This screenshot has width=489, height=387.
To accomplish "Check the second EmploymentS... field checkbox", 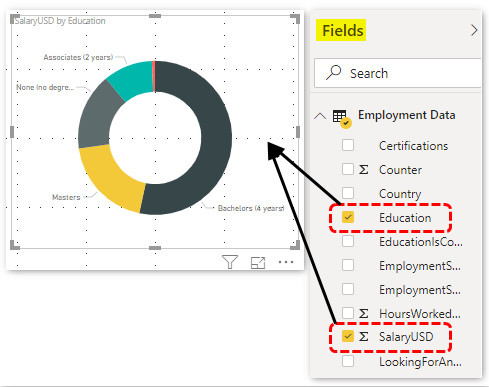I will tap(348, 289).
